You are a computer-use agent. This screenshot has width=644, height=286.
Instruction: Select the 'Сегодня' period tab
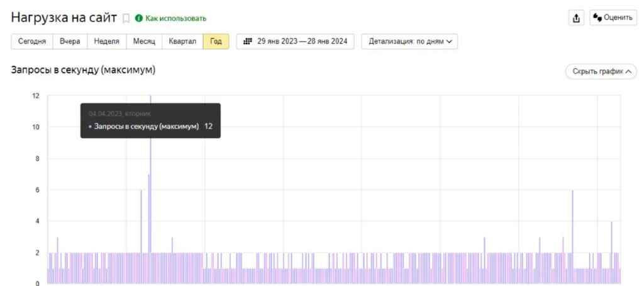[32, 42]
